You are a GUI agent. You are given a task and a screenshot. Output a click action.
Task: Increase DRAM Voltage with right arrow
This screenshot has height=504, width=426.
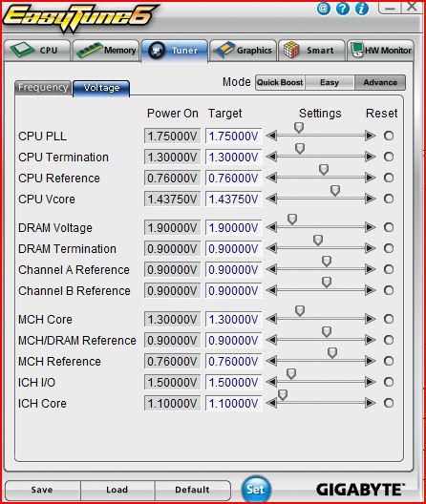click(371, 227)
